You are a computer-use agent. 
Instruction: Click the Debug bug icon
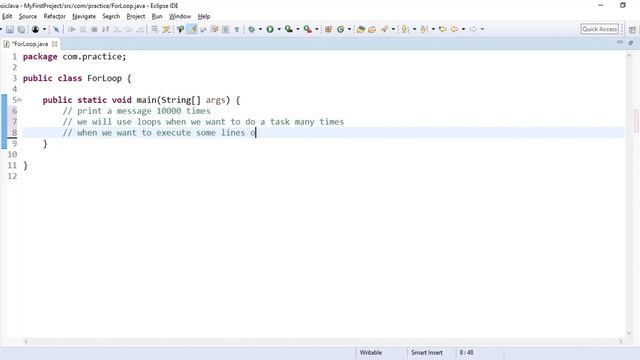[x=251, y=29]
